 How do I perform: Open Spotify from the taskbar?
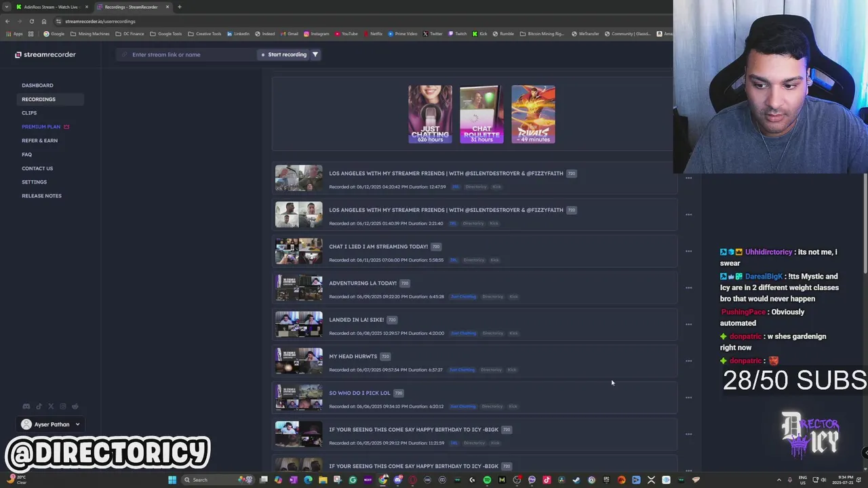[487, 480]
